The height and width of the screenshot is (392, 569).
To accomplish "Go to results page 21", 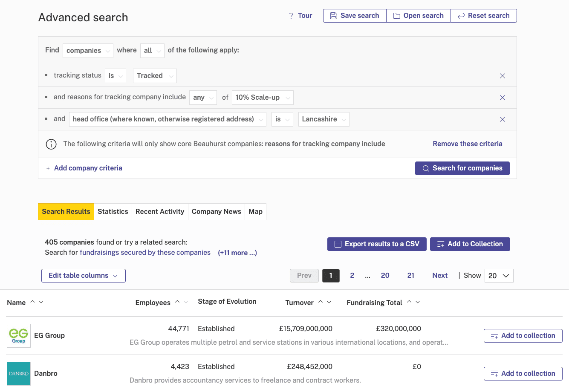I will 411,276.
